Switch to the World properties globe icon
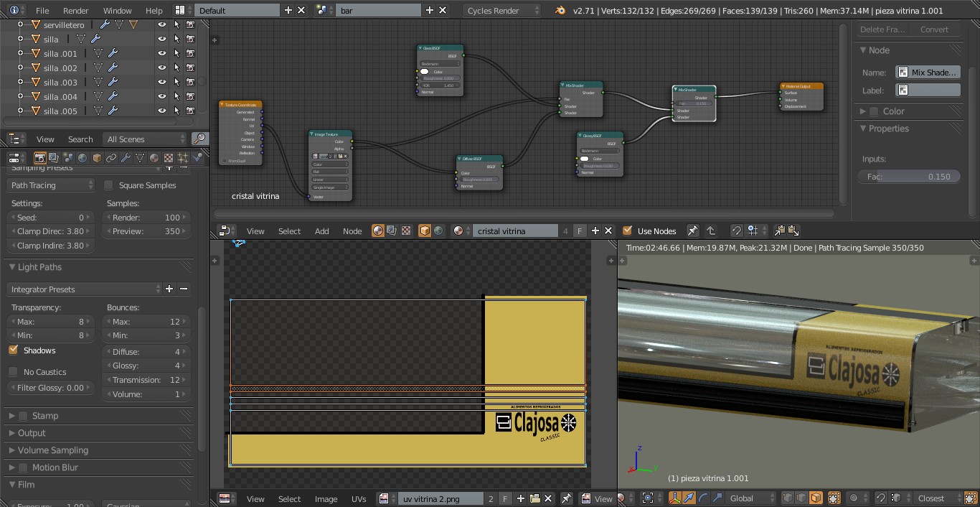The image size is (980, 507). point(83,158)
